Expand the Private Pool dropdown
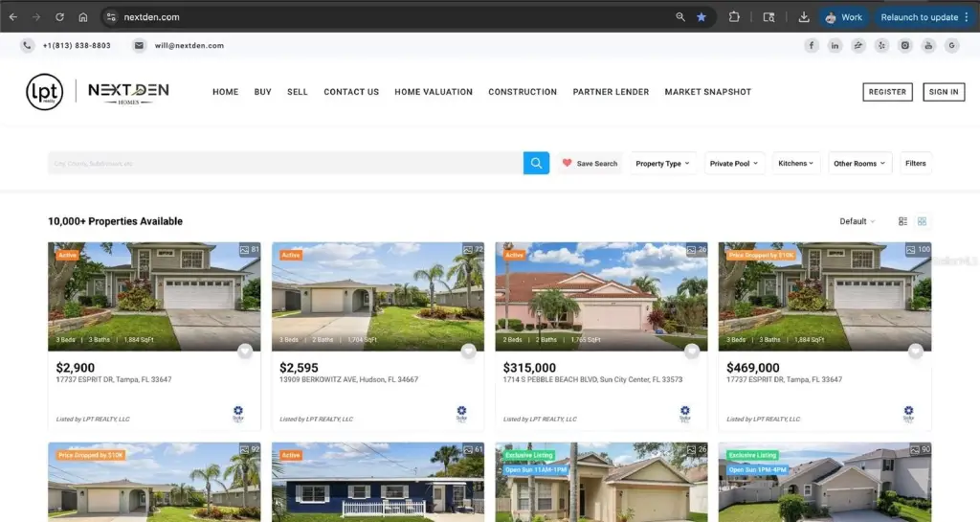This screenshot has width=980, height=522. click(x=733, y=164)
